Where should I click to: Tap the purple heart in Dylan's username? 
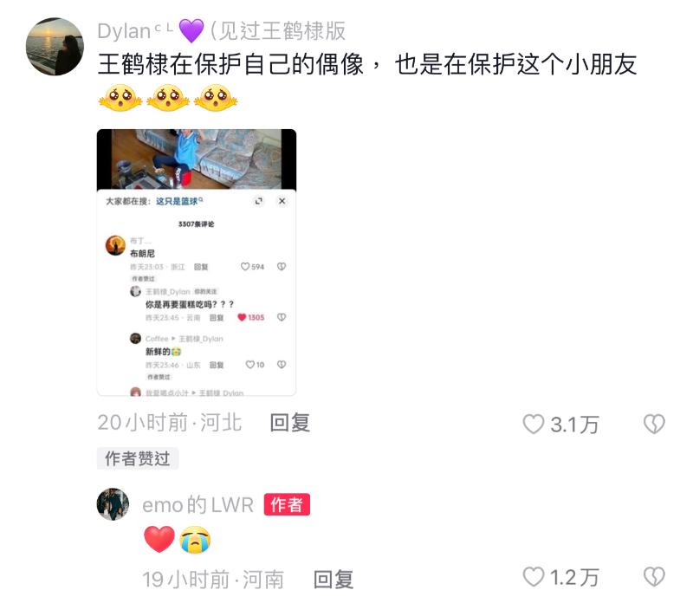[x=191, y=31]
